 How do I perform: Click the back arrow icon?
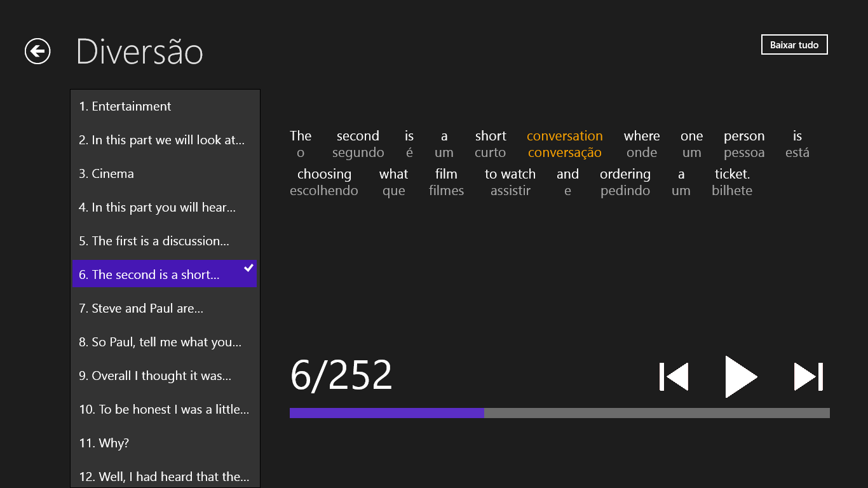pos(37,51)
